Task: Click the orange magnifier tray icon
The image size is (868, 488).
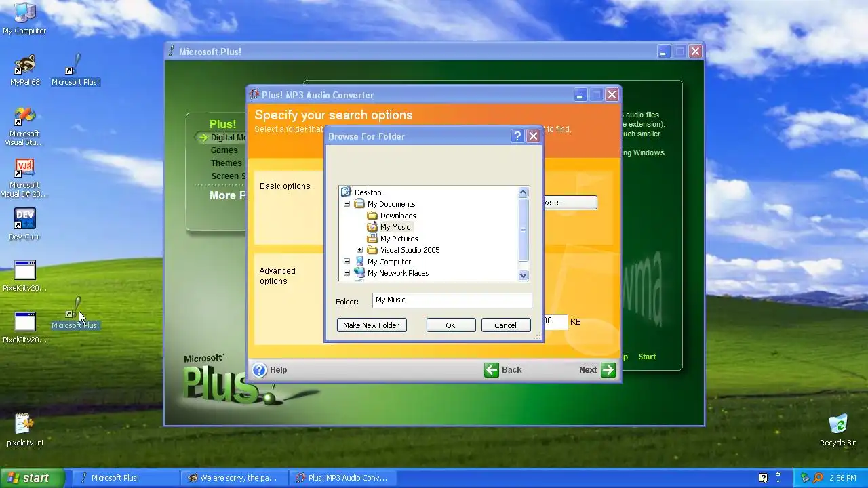Action: click(818, 478)
